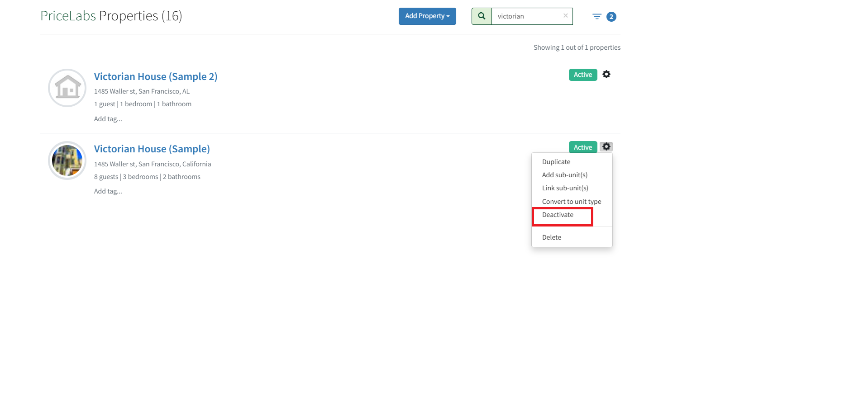Clear the search text with the X

click(565, 16)
